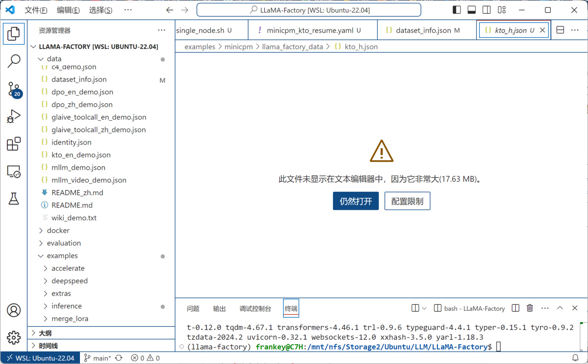This screenshot has width=588, height=364.
Task: Open the 编辑(E) menu
Action: click(68, 10)
